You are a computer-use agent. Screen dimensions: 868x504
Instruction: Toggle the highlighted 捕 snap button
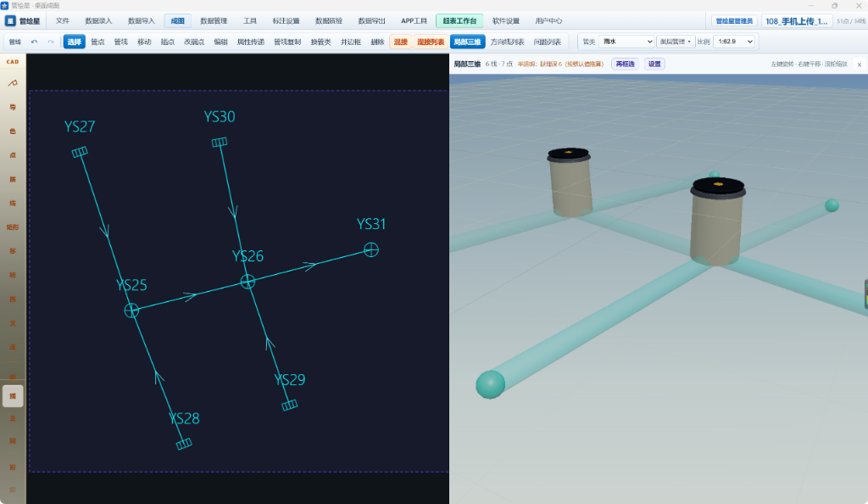[x=13, y=396]
